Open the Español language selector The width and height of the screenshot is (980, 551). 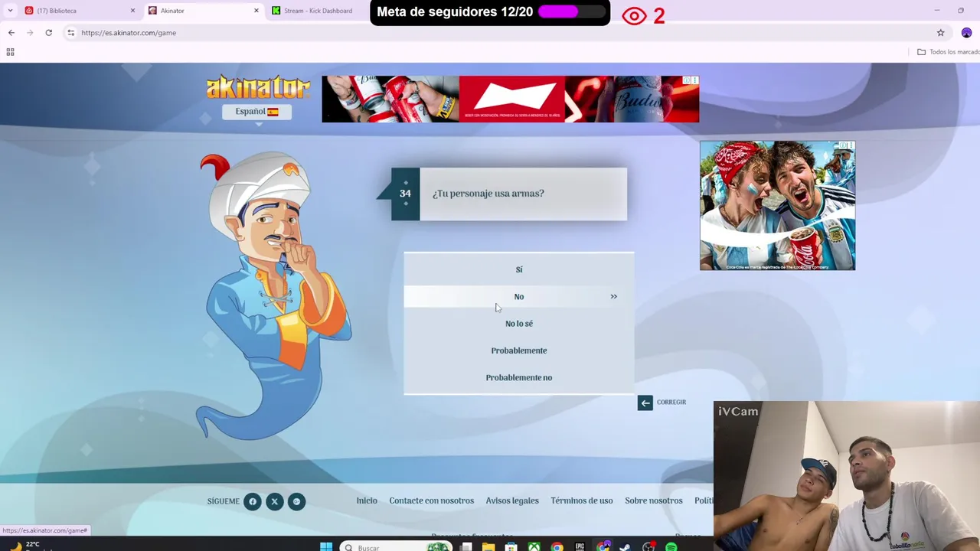pos(256,112)
